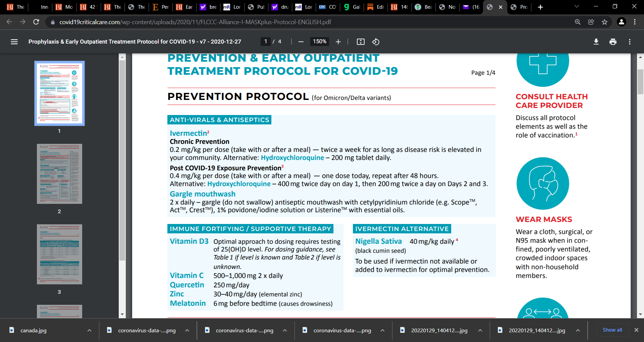Rotate the PDF page counterclockwise
The height and width of the screenshot is (342, 644).
coord(376,42)
